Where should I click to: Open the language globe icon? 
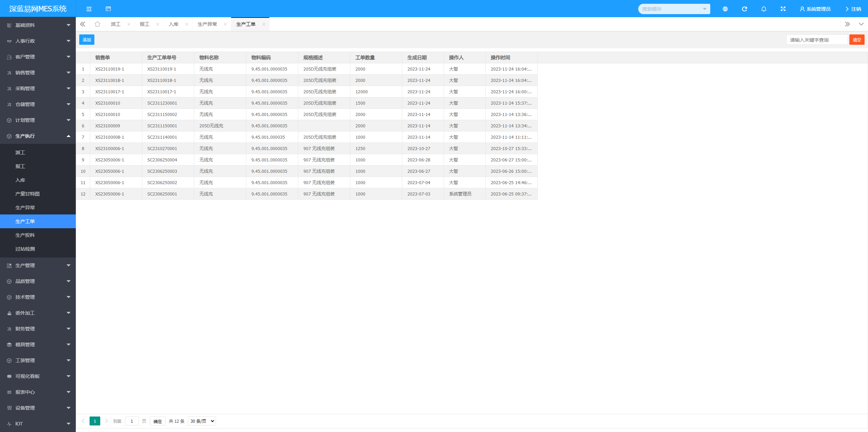click(x=725, y=9)
